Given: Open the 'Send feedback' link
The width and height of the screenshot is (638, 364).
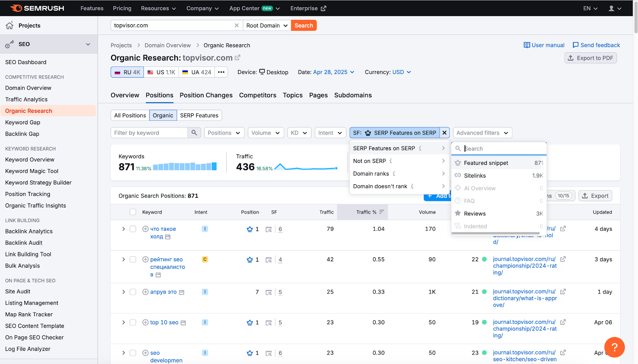Looking at the screenshot, I should tap(596, 45).
